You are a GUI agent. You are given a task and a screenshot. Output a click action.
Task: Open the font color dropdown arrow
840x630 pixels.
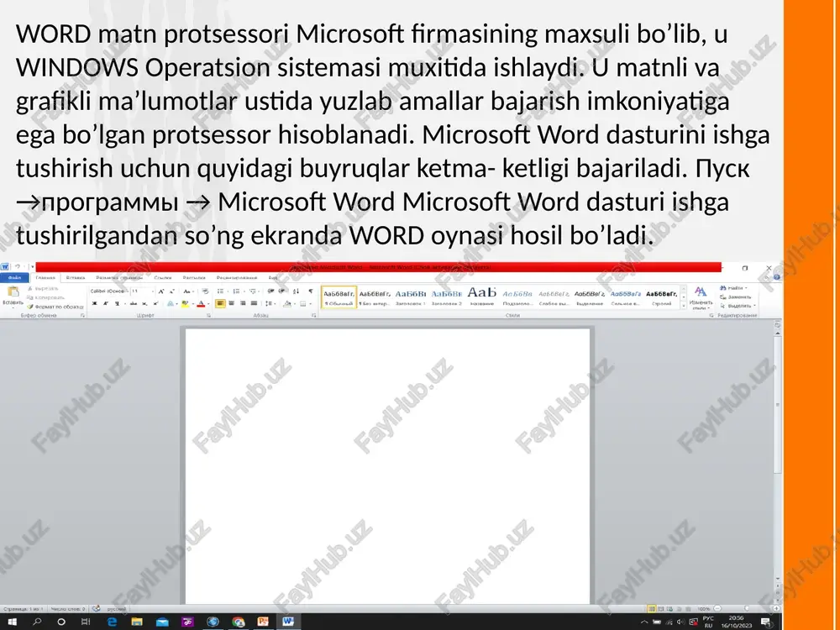click(208, 304)
